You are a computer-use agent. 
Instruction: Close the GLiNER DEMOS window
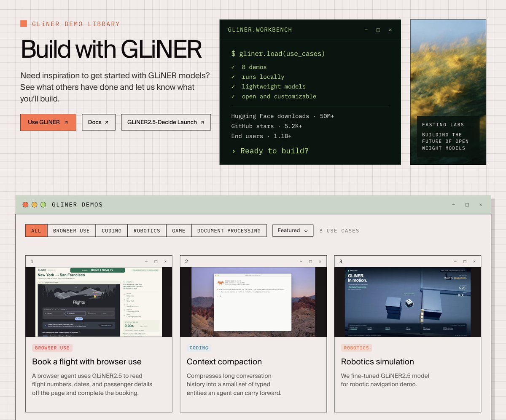click(481, 205)
